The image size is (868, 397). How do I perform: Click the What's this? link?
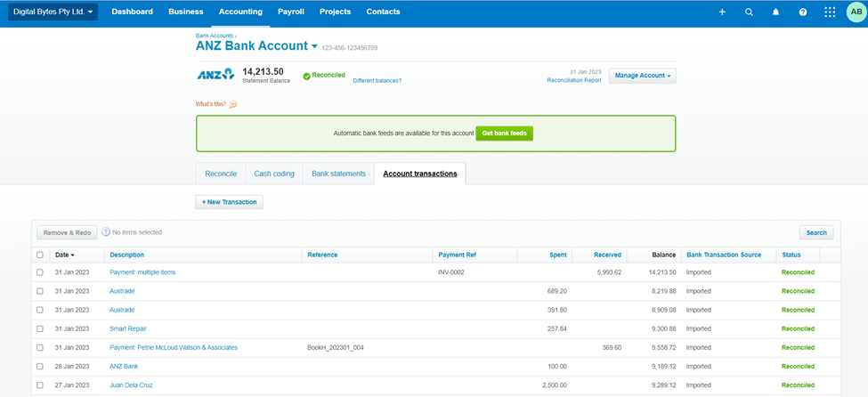pos(211,104)
